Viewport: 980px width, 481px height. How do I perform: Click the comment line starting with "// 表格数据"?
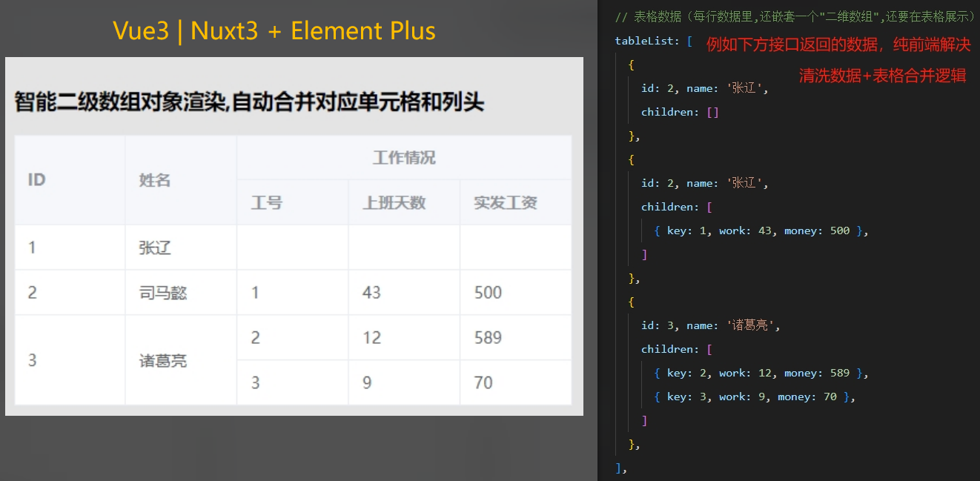793,16
